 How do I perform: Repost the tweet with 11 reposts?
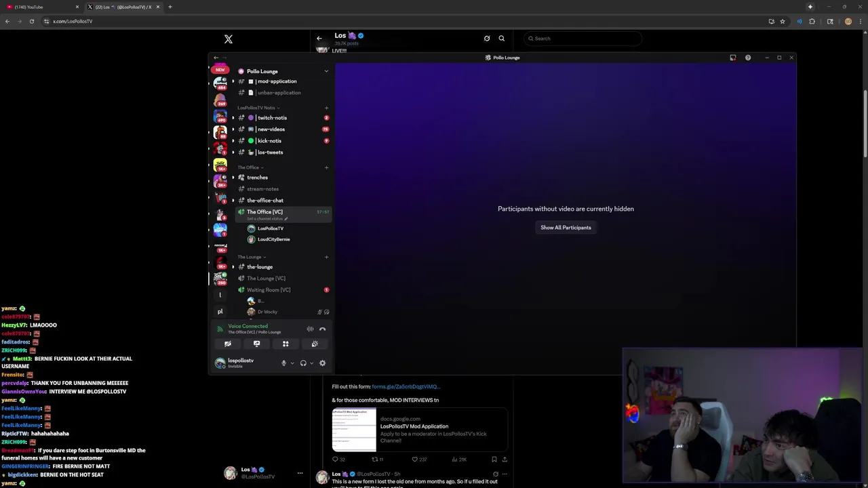pos(377,460)
